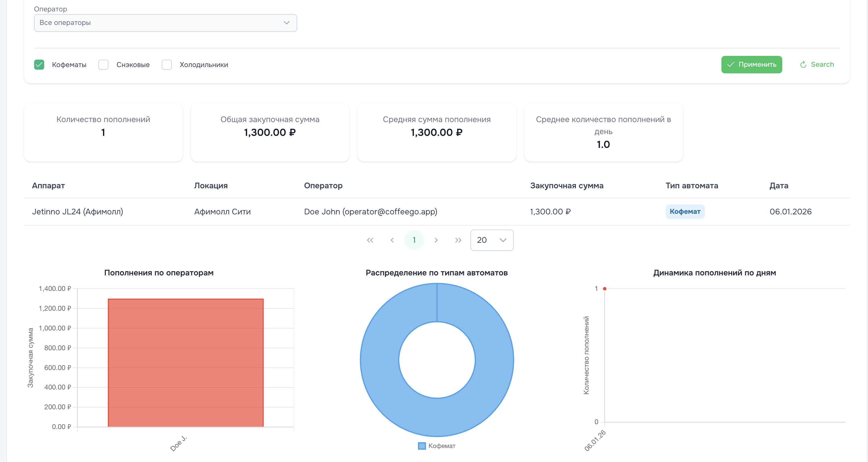
Task: Jump to last page double-chevron icon
Action: point(458,240)
